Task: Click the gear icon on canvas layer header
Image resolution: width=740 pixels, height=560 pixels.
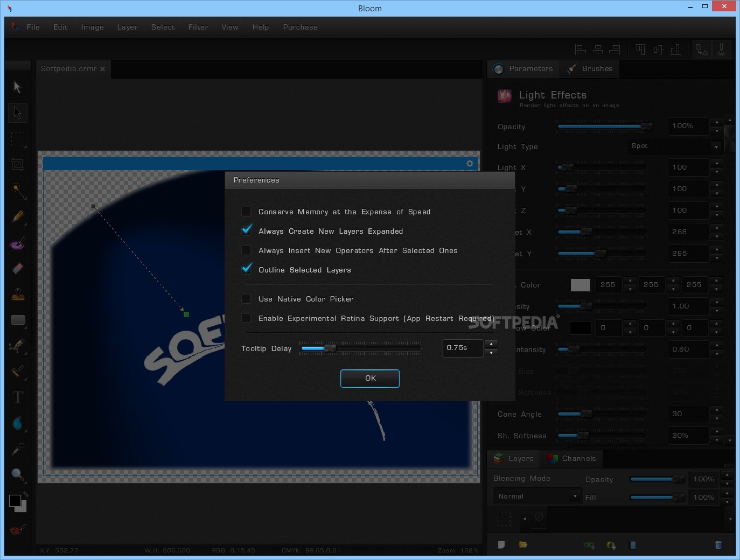Action: tap(470, 163)
